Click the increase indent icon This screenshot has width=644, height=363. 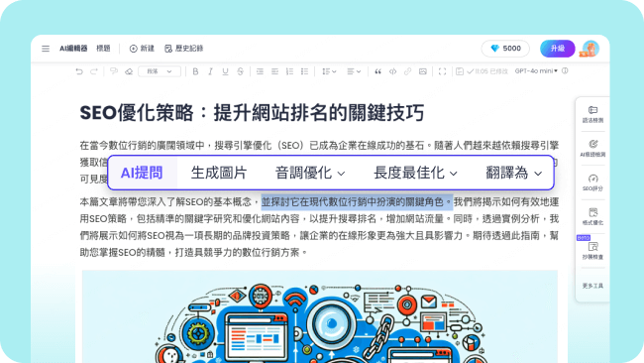coord(274,71)
